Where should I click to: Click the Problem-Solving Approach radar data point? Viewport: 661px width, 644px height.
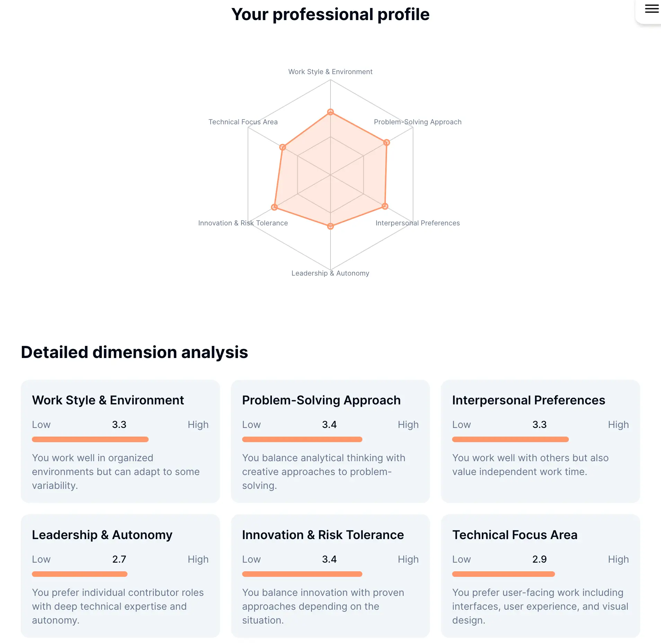(387, 142)
